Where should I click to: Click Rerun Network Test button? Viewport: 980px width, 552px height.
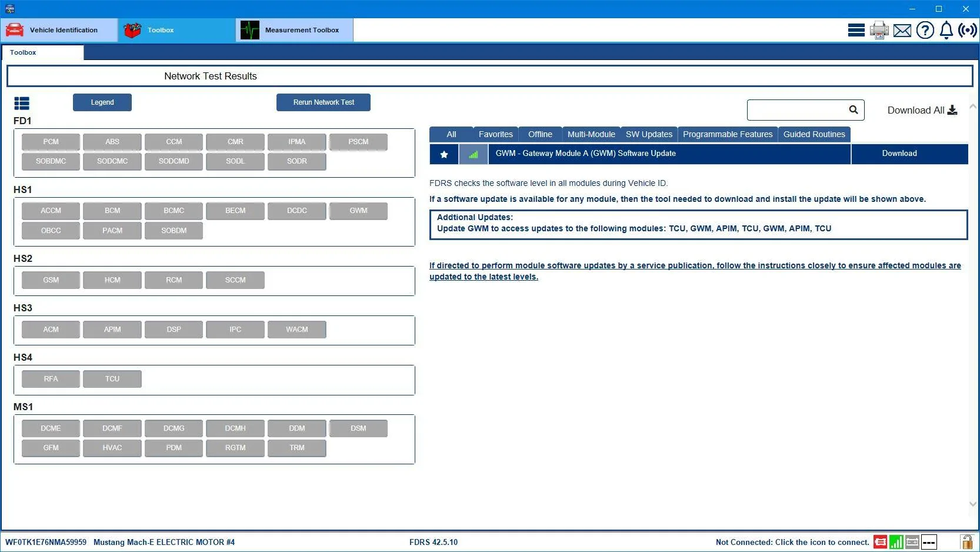pyautogui.click(x=324, y=102)
